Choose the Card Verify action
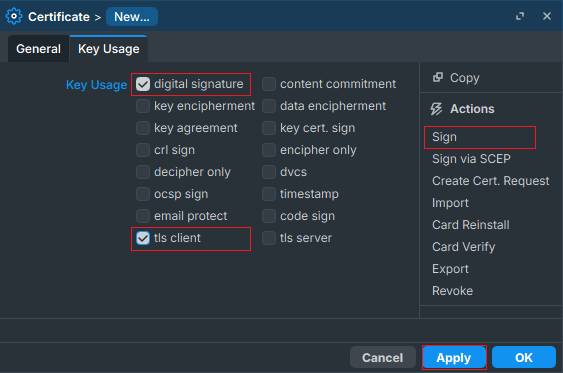Viewport: 563px width, 373px height. pos(464,247)
